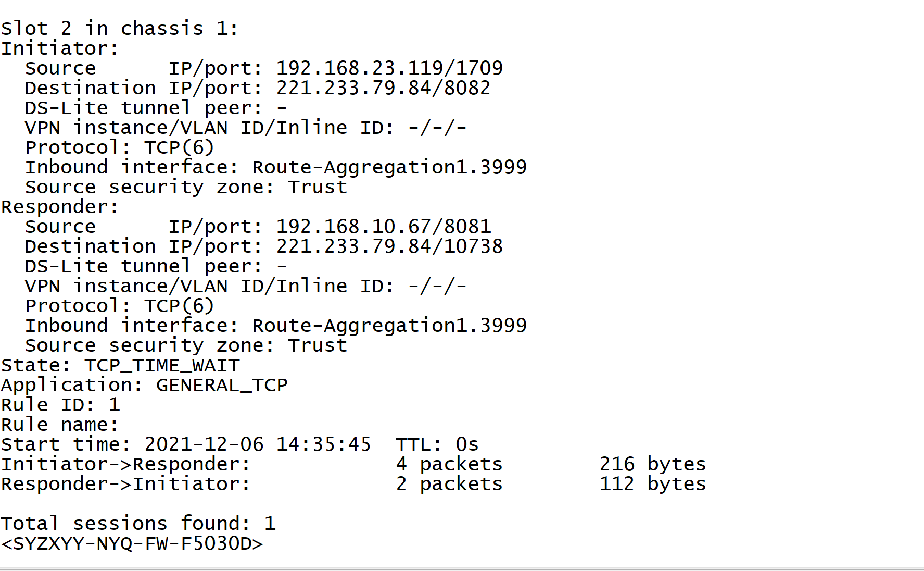Click the initiator source IP 192.168.23.119/1709
Screen dimensions: 924x571
tap(389, 68)
